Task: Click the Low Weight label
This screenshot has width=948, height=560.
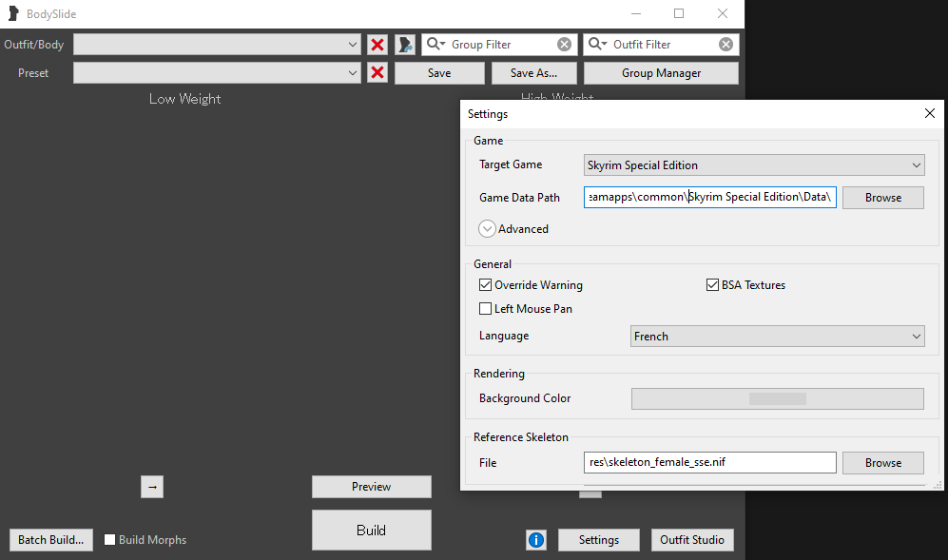Action: tap(185, 99)
